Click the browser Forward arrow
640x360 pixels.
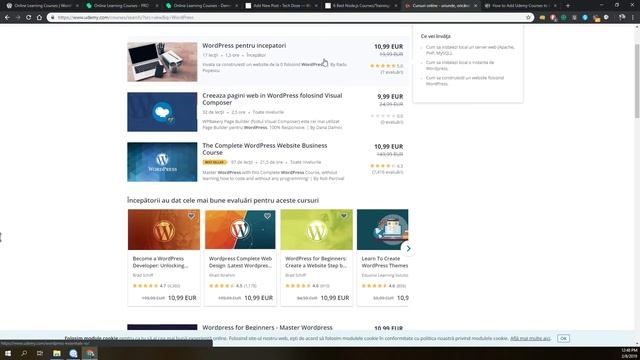click(x=18, y=18)
